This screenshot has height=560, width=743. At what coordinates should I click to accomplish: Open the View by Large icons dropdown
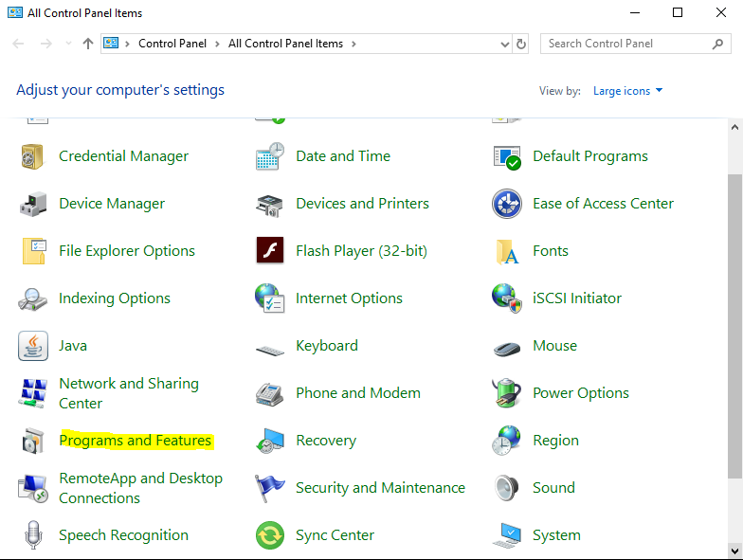click(627, 91)
